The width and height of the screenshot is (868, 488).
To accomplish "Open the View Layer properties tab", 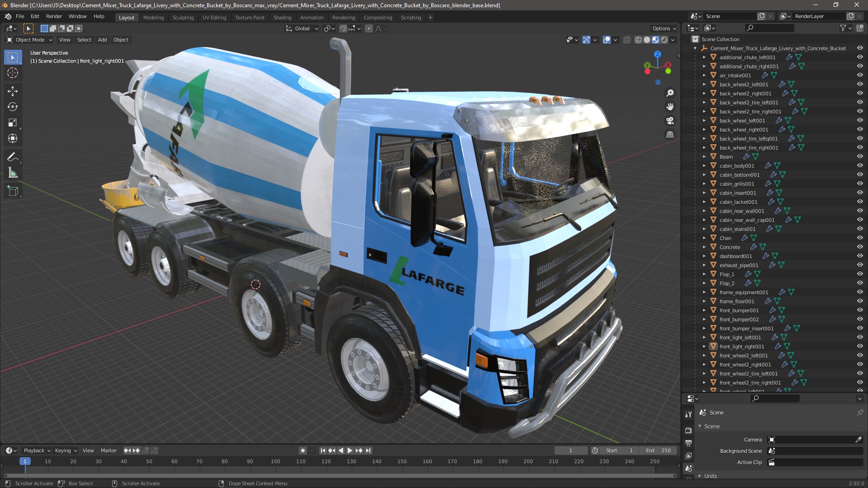I will (689, 456).
